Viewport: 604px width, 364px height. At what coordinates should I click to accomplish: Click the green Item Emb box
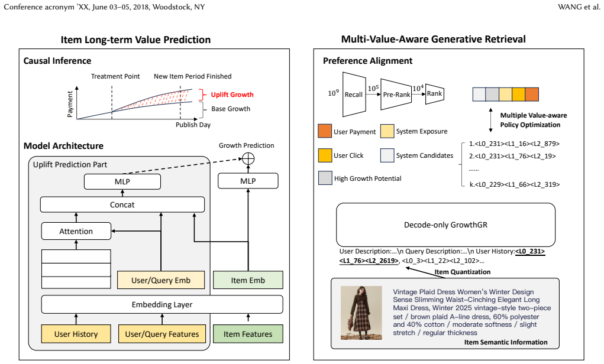point(248,280)
